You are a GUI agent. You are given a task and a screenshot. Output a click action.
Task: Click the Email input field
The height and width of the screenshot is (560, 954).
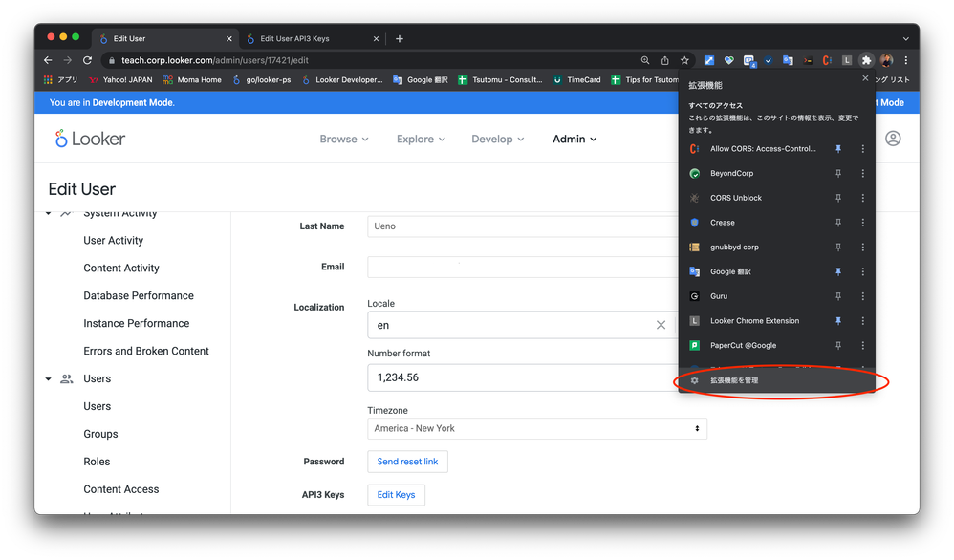click(523, 267)
